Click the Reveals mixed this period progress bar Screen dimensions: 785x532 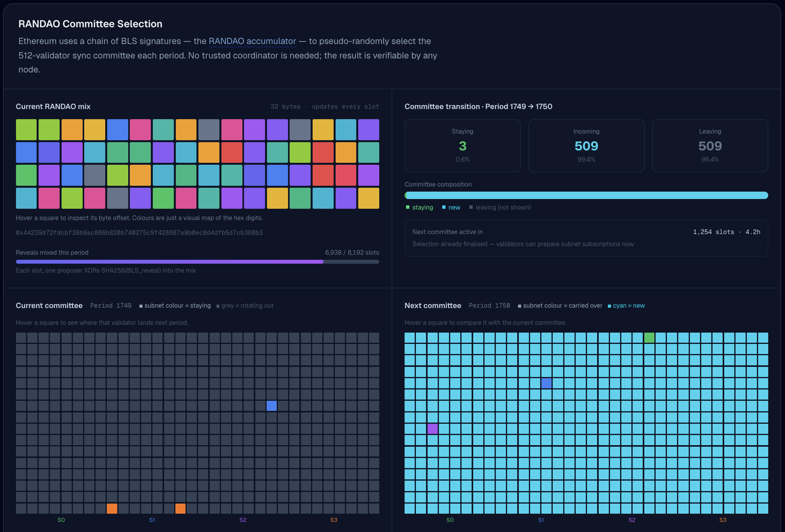click(198, 262)
